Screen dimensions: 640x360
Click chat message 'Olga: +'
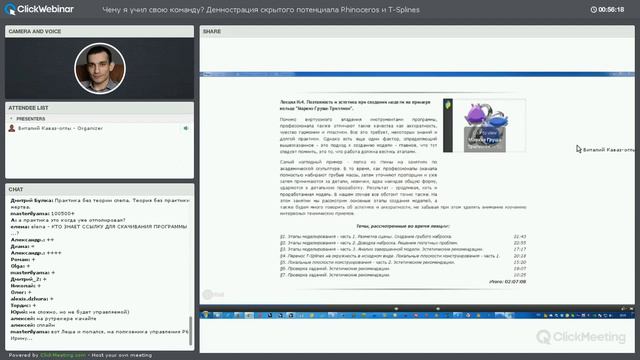[x=20, y=266]
